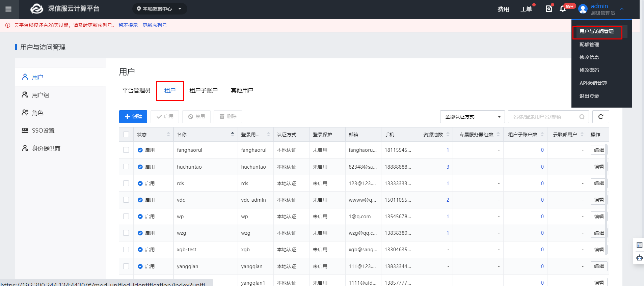This screenshot has width=644, height=286.
Task: Switch to the 其他用户 tab
Action: [242, 90]
